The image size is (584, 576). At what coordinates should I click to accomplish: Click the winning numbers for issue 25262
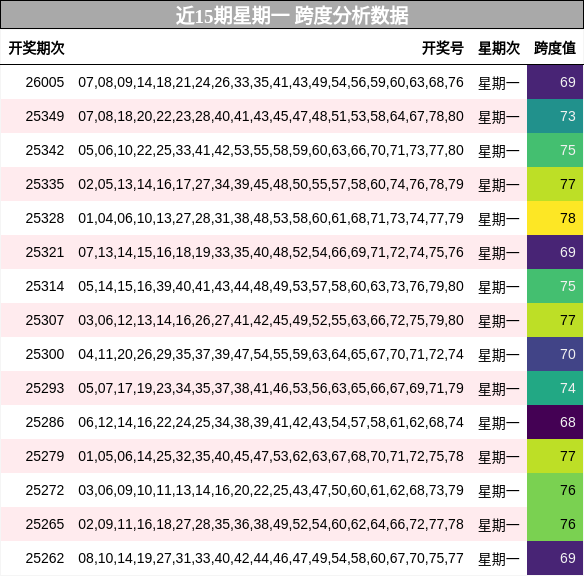point(271,558)
